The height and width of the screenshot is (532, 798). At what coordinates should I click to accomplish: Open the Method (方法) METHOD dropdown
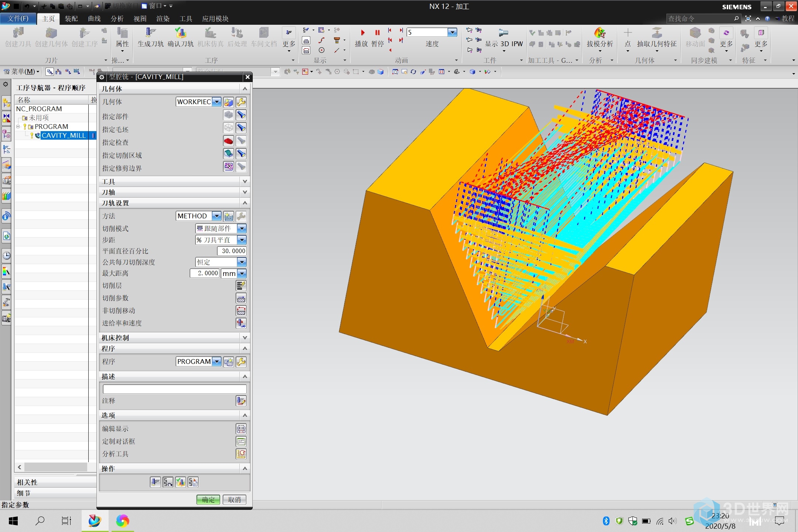coord(217,216)
